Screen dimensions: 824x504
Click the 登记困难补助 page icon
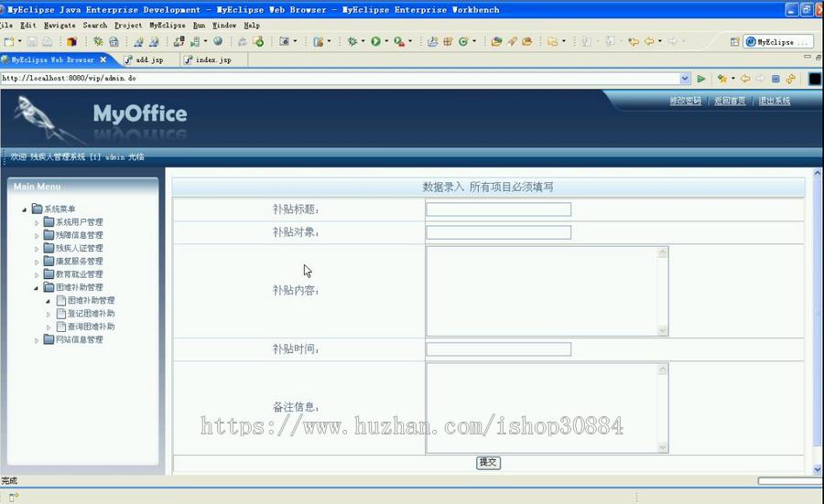point(61,314)
